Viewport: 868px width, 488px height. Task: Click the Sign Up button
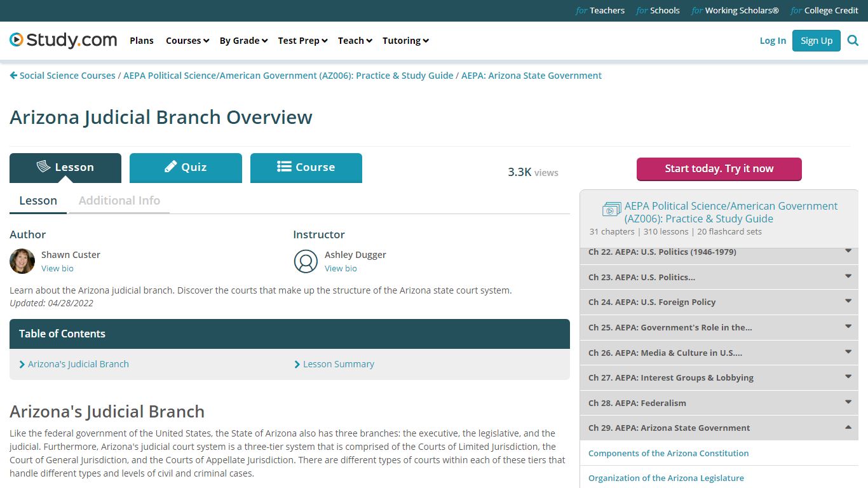pyautogui.click(x=817, y=41)
